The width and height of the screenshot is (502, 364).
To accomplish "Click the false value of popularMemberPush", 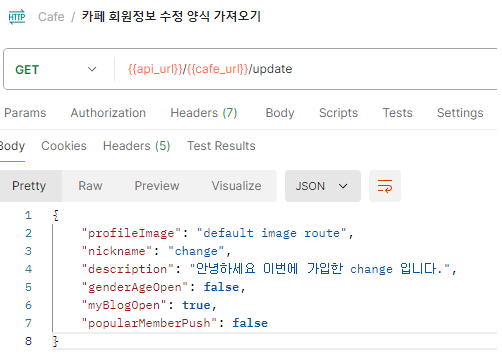I will click(x=250, y=323).
